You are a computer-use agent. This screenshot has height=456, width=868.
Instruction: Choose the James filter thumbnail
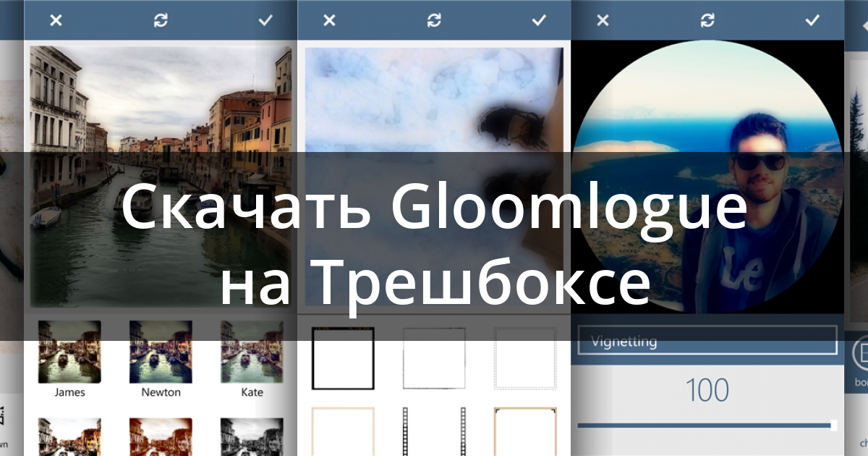tap(69, 352)
